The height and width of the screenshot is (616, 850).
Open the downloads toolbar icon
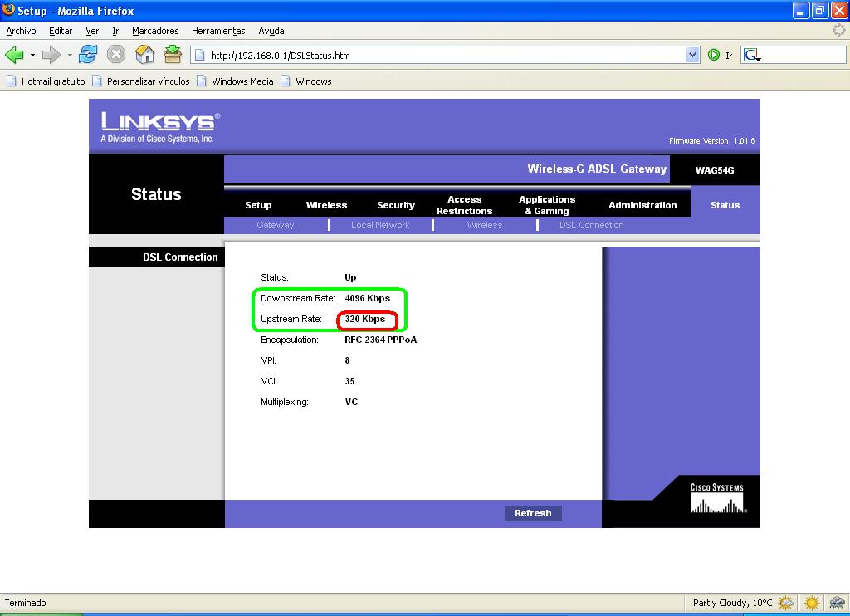pyautogui.click(x=173, y=54)
